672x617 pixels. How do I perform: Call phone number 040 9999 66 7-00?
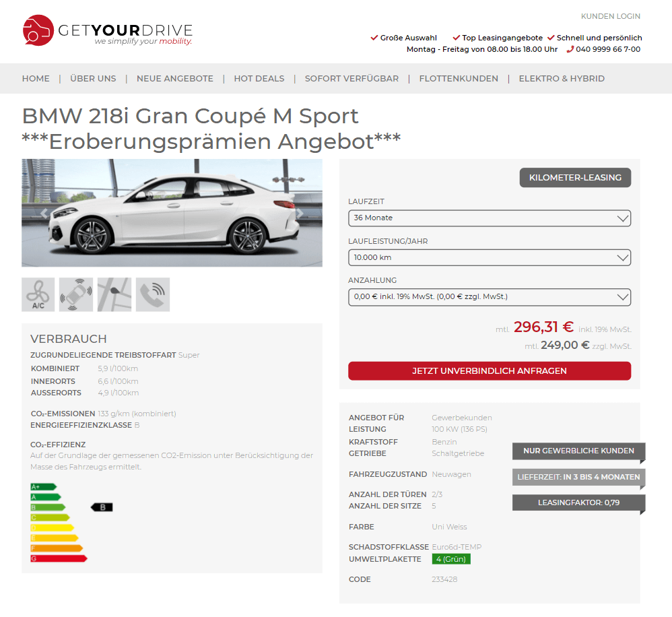coord(608,49)
